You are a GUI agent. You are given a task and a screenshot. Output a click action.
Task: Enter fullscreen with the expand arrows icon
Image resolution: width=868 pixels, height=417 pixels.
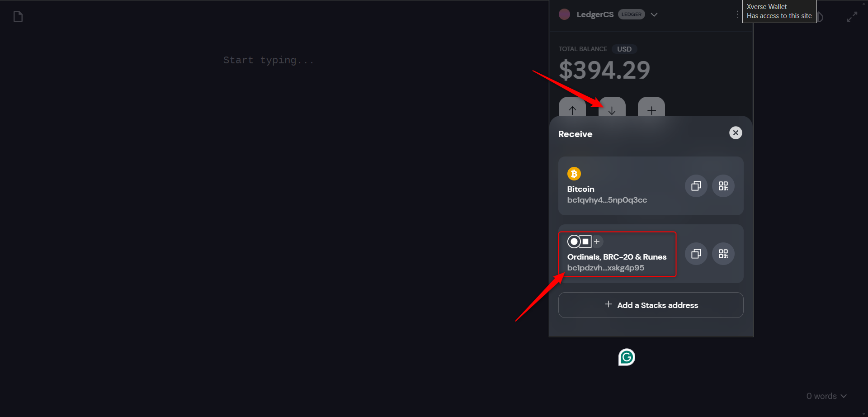tap(852, 17)
